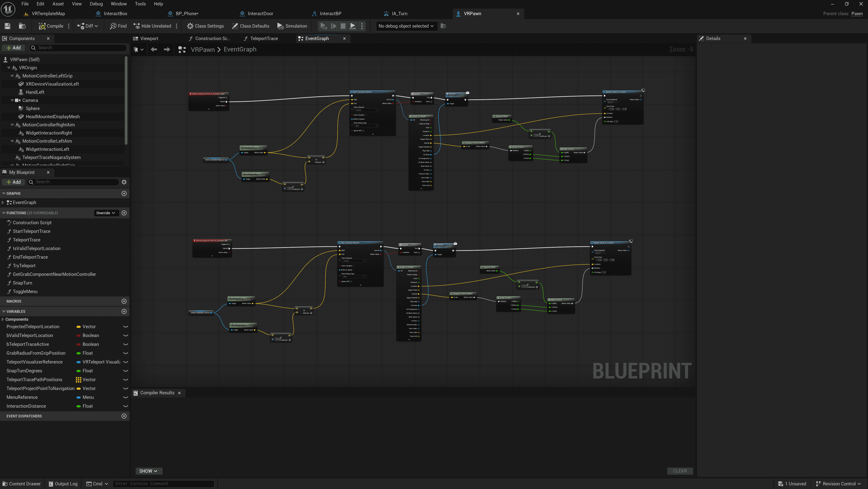Toggle visibility eye for SnapTurnDegrees variable
Viewport: 868px width, 489px height.
click(126, 371)
